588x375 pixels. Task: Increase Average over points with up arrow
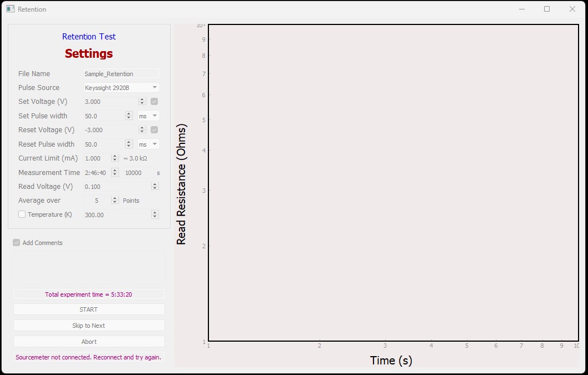pos(115,198)
